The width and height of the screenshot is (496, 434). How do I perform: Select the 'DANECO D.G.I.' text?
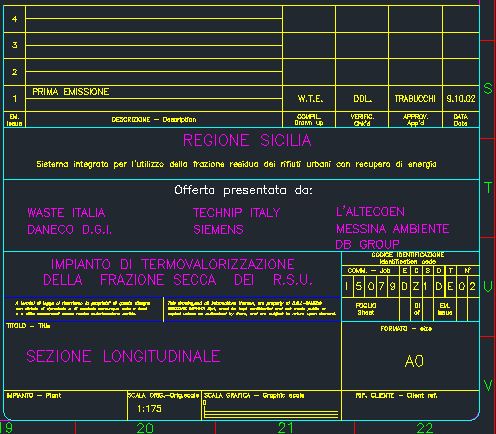[69, 230]
